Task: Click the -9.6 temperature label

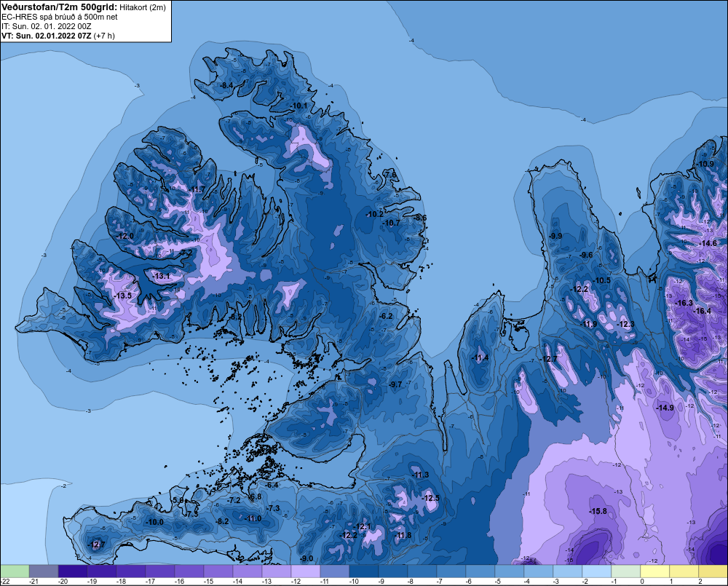Action: pos(587,255)
